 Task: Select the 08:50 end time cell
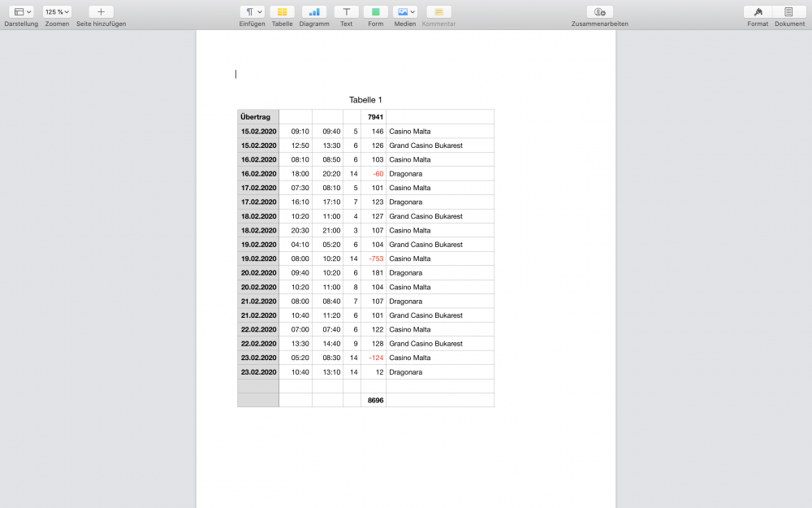327,159
